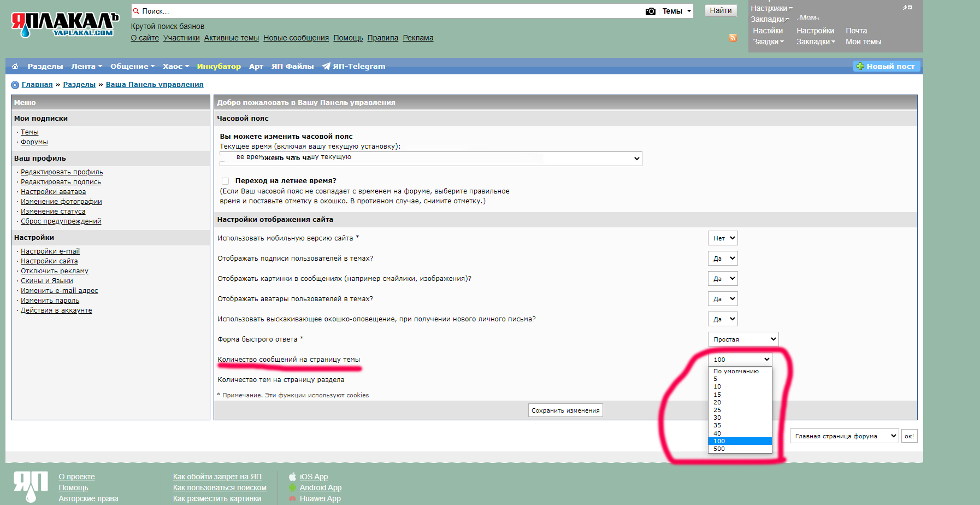Click the messages per page dropdown showing 100

click(x=740, y=360)
